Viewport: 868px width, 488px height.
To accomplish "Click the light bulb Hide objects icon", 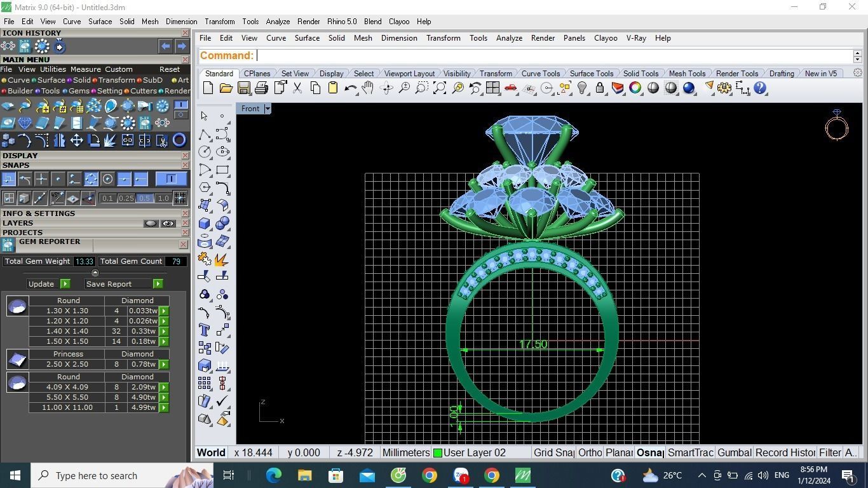I will pos(582,88).
